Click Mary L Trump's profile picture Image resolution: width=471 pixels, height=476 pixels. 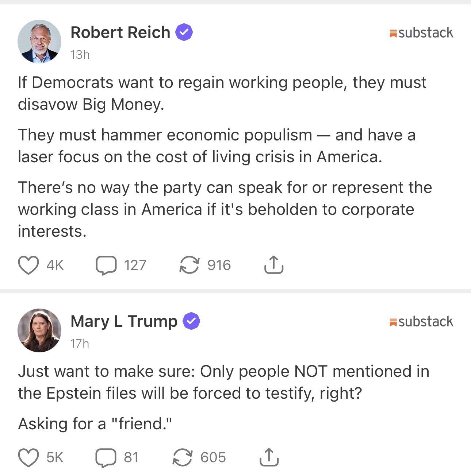point(39,330)
